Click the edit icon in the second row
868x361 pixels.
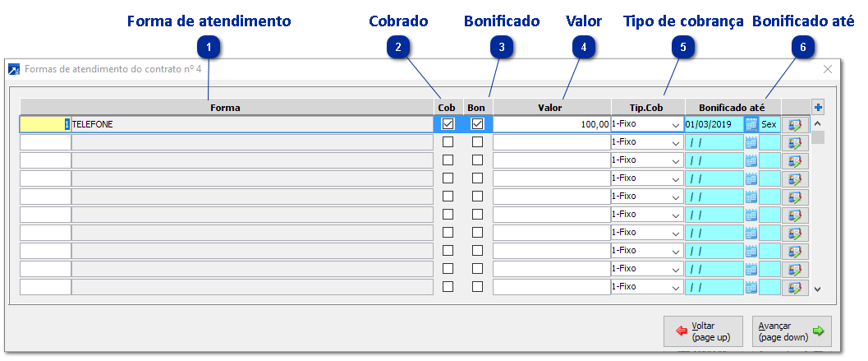[794, 142]
